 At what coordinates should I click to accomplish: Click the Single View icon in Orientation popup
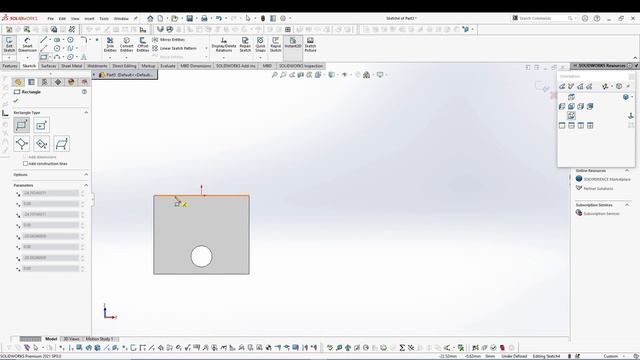(562, 125)
